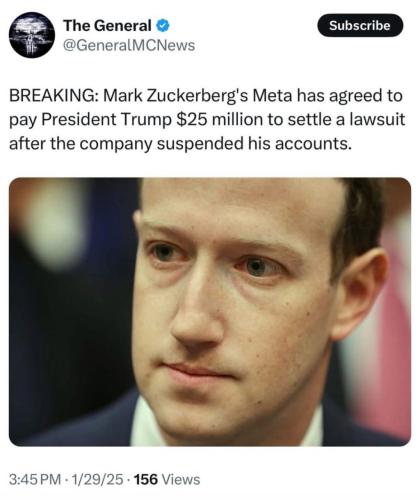Click the word Views beside 156
This screenshot has width=420, height=500.
[x=181, y=480]
